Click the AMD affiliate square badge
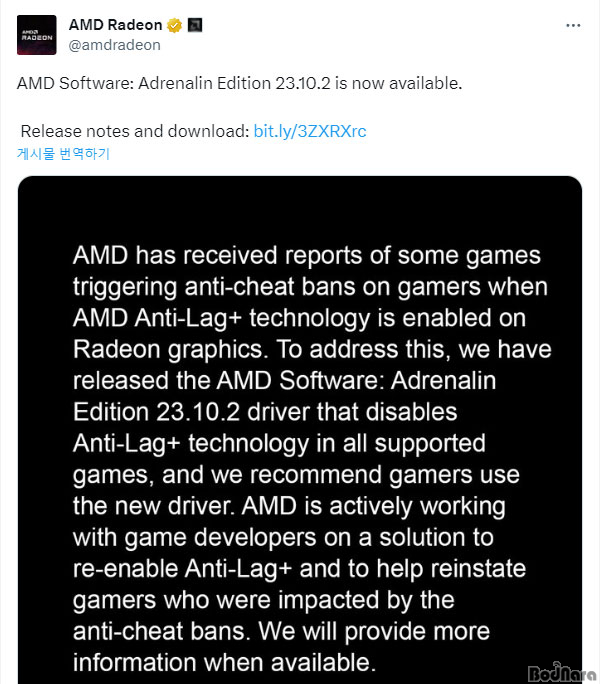Viewport: 600px width, 684px height. click(195, 25)
